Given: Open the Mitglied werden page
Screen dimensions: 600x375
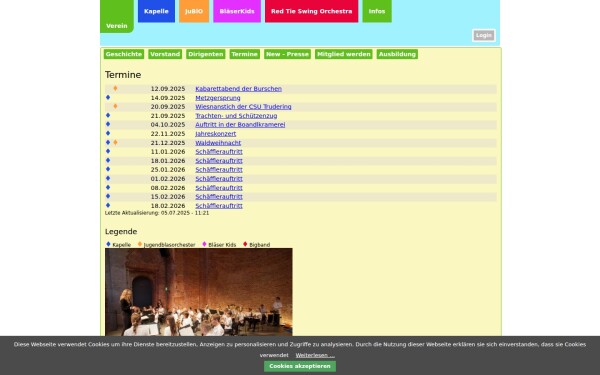Looking at the screenshot, I should pyautogui.click(x=344, y=54).
